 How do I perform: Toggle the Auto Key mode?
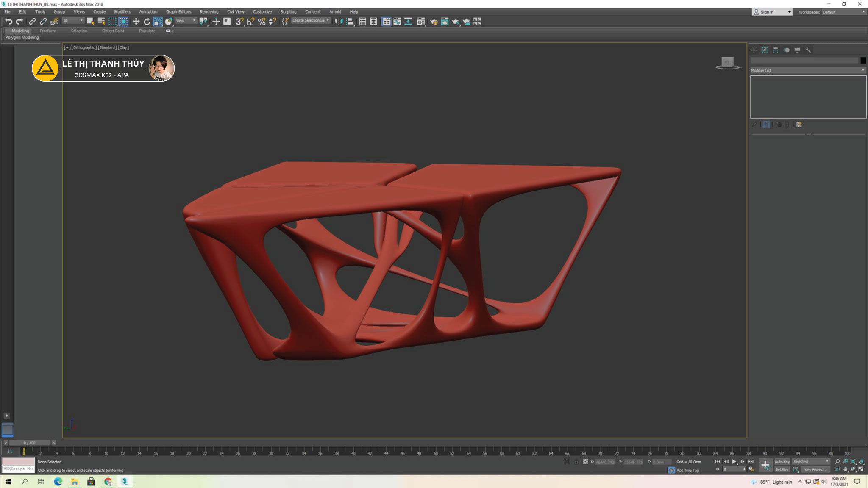pos(782,462)
